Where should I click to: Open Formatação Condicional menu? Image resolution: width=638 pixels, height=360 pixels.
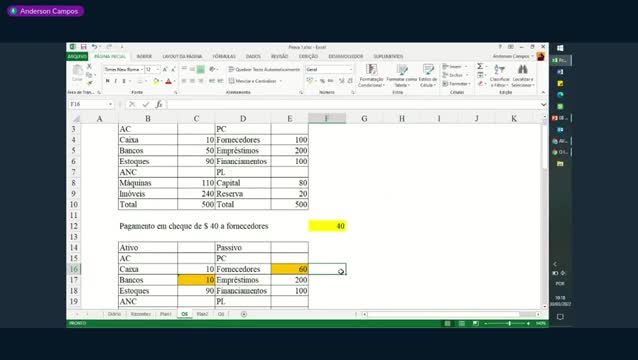coord(371,76)
